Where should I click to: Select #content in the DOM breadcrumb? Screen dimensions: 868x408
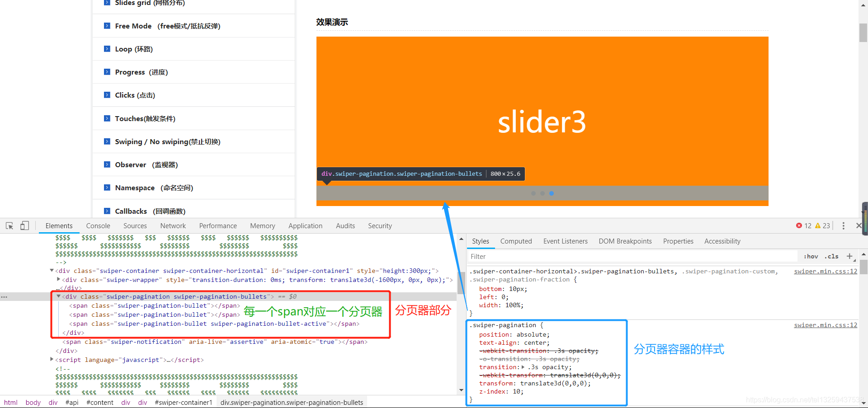(100, 402)
